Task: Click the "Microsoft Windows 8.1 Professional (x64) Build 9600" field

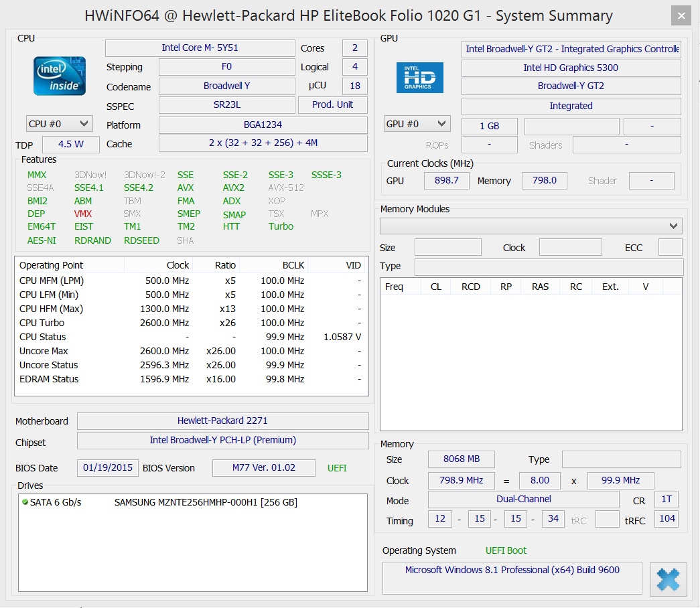Action: [x=512, y=578]
